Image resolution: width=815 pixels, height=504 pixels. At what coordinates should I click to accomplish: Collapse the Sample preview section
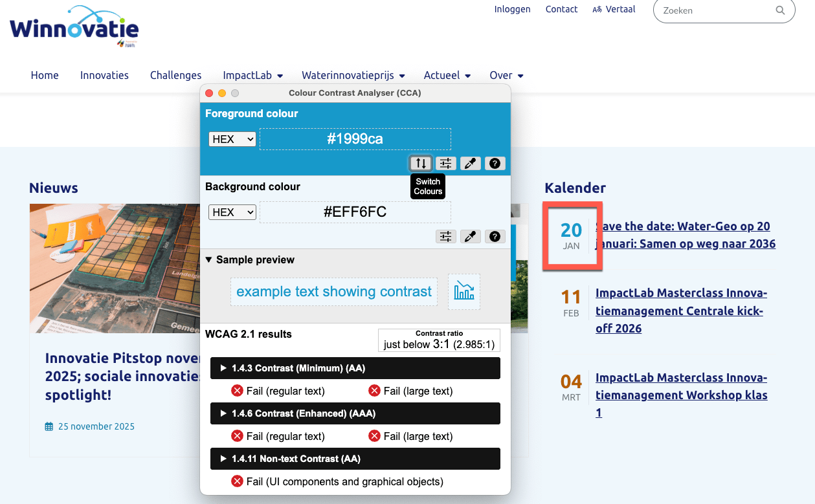250,259
